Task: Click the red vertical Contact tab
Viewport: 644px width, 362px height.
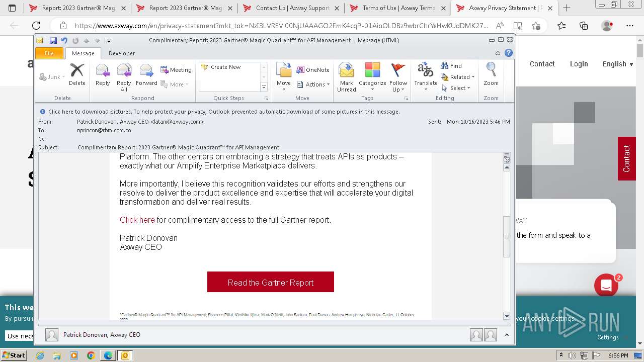Action: [x=627, y=158]
